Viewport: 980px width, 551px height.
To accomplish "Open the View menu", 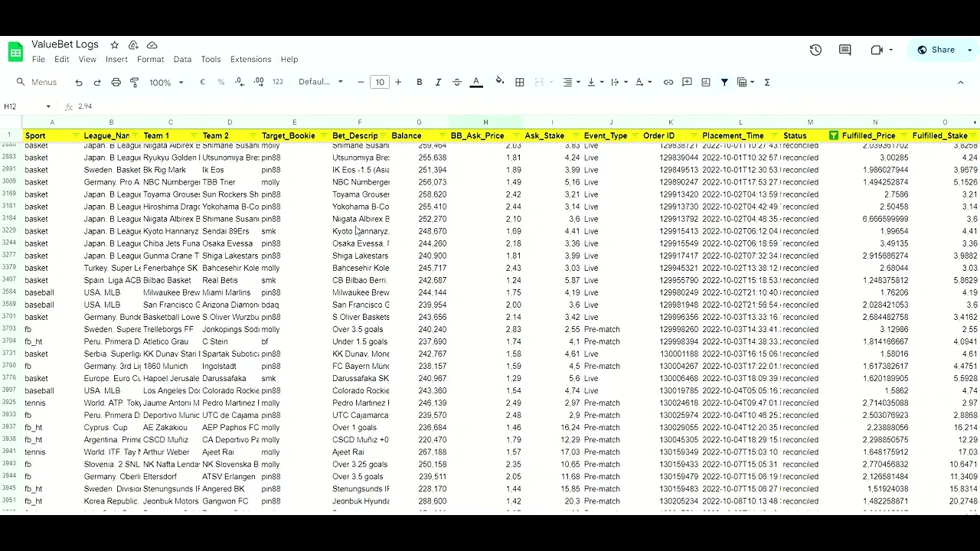I will tap(87, 59).
